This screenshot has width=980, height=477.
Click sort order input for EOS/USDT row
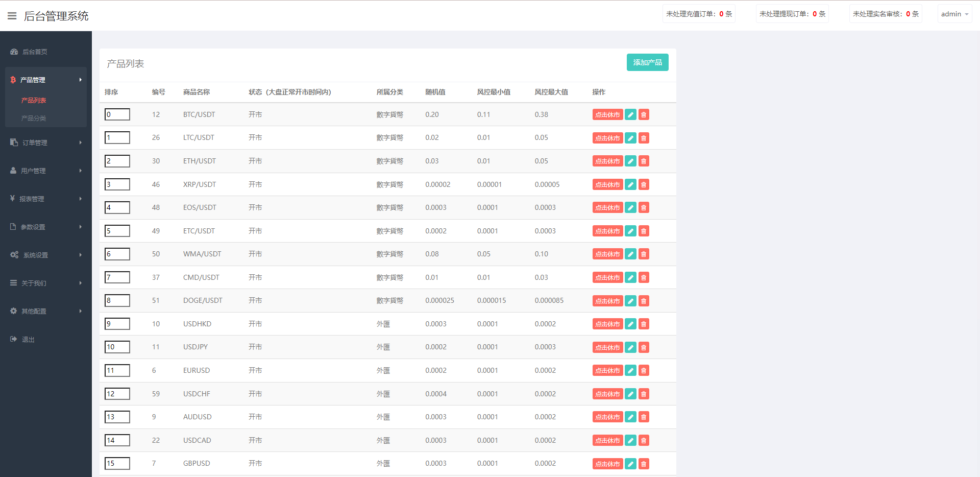pos(117,208)
